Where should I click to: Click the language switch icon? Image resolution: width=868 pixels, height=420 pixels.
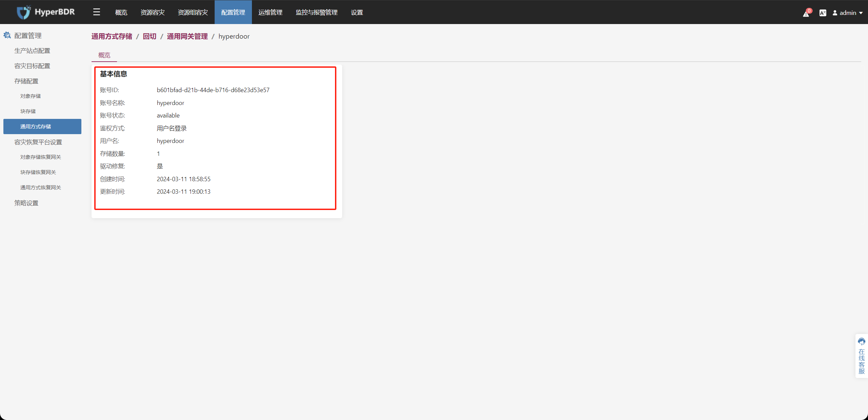[x=823, y=13]
